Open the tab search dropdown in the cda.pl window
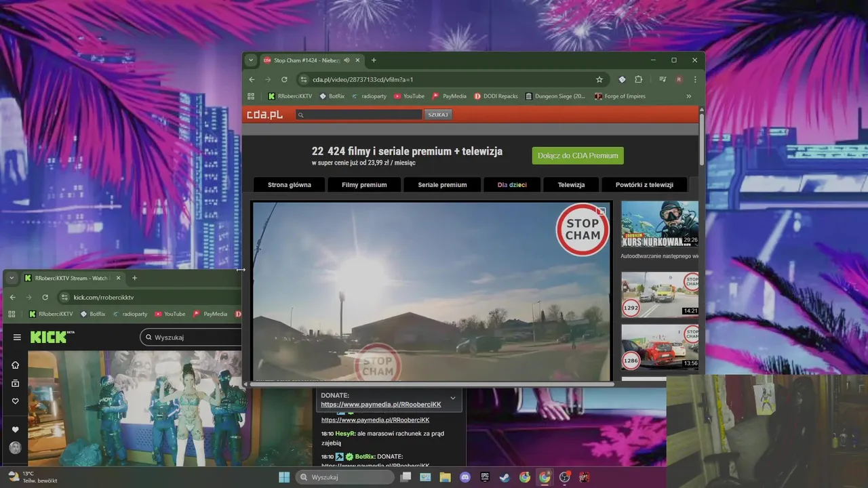This screenshot has height=488, width=868. click(251, 60)
